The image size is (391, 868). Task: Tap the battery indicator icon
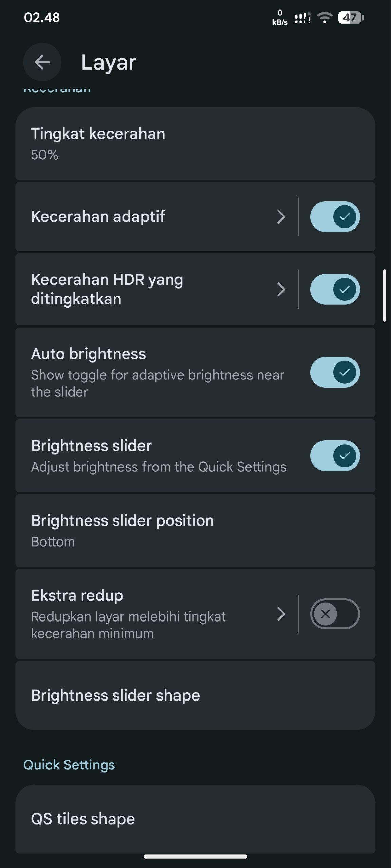pyautogui.click(x=351, y=18)
